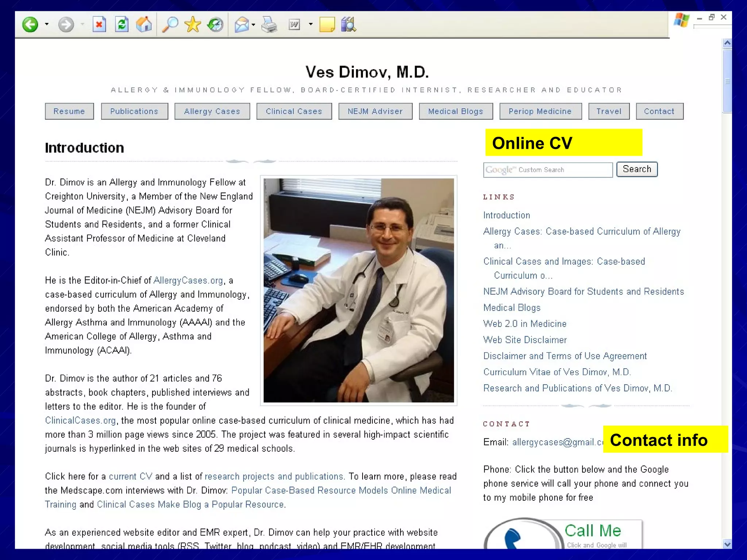
Task: Open Favorites star icon
Action: click(x=193, y=24)
